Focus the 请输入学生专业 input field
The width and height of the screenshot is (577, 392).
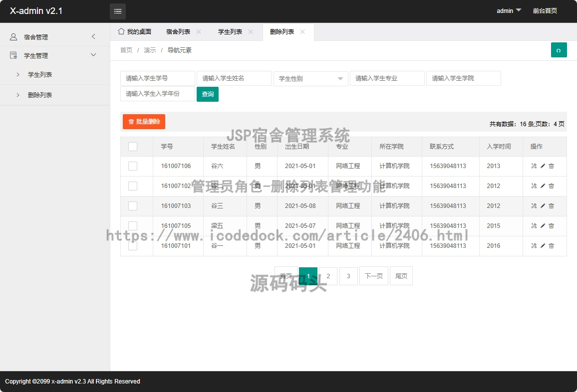(387, 78)
